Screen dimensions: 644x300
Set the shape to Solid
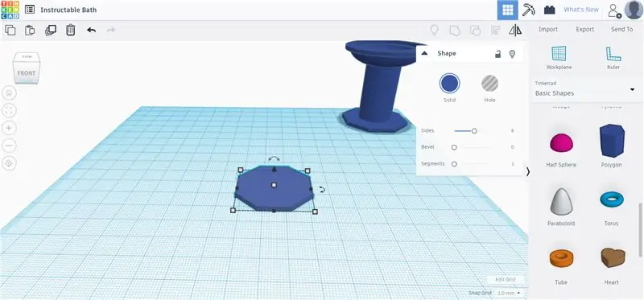449,84
